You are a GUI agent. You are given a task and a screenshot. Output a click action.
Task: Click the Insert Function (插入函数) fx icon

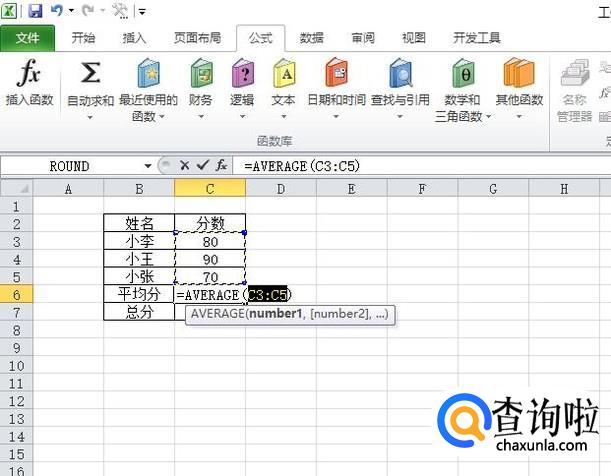(29, 73)
